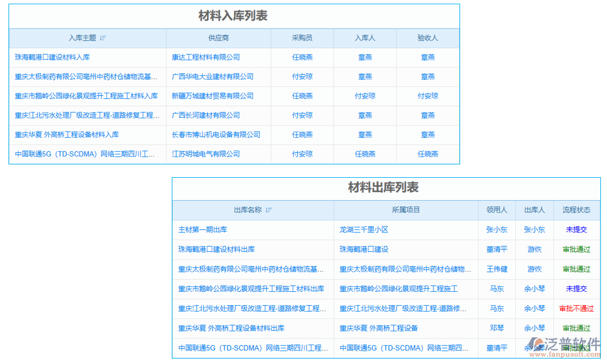Open 章燕 in the 入库人 column
This screenshot has width=607, height=364.
tap(365, 57)
